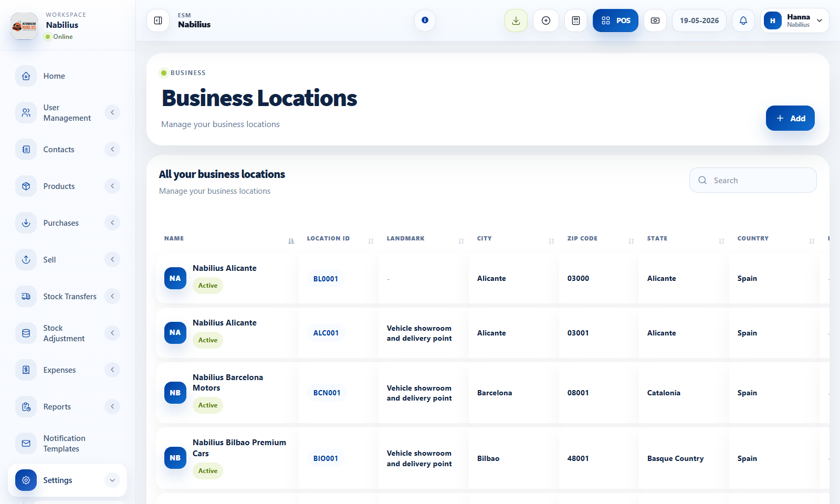This screenshot has width=840, height=504.
Task: Click the User Management sidebar icon
Action: tap(26, 112)
